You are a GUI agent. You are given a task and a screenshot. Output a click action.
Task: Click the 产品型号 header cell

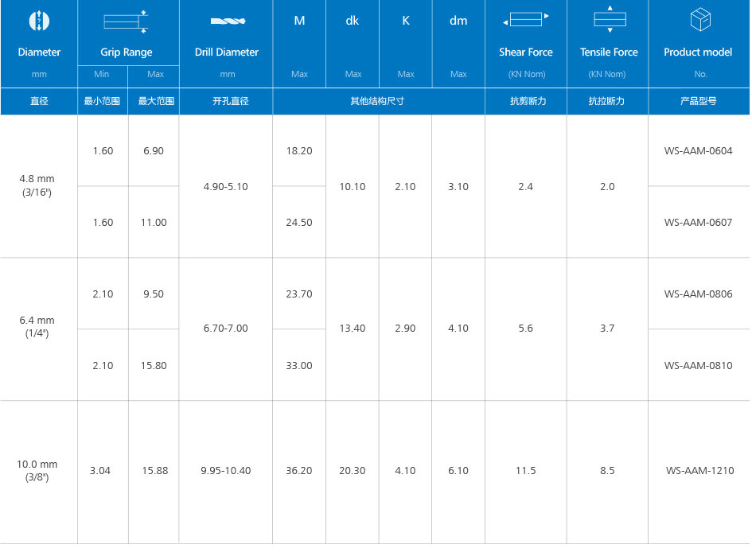point(698,102)
